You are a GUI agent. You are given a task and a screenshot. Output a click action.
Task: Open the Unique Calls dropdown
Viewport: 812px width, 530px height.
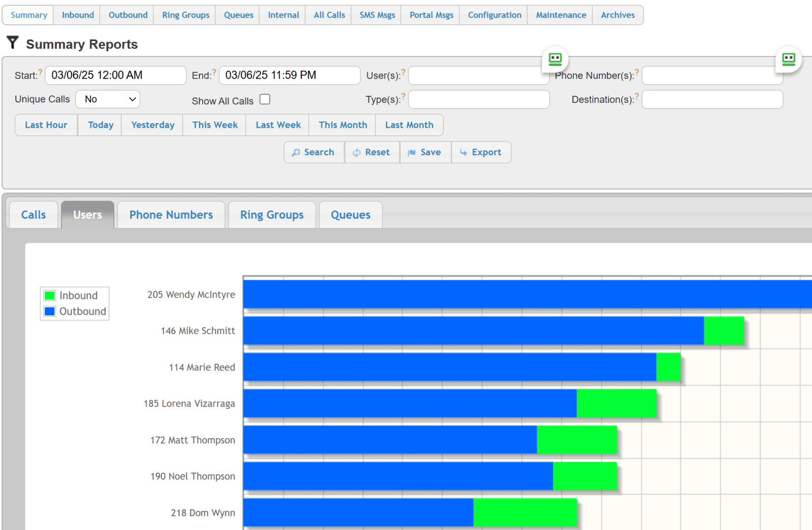(x=108, y=99)
